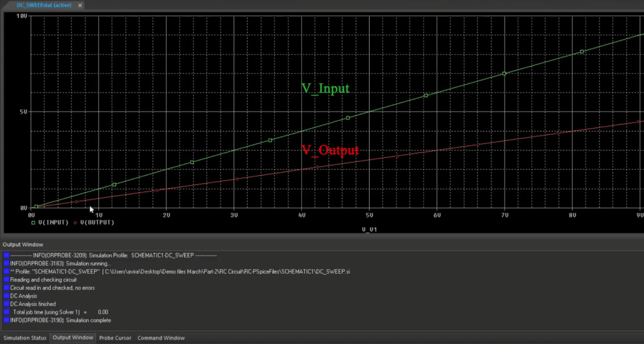The height and width of the screenshot is (344, 644).
Task: Select the green square legend marker for V(INPUT)
Action: (x=33, y=222)
